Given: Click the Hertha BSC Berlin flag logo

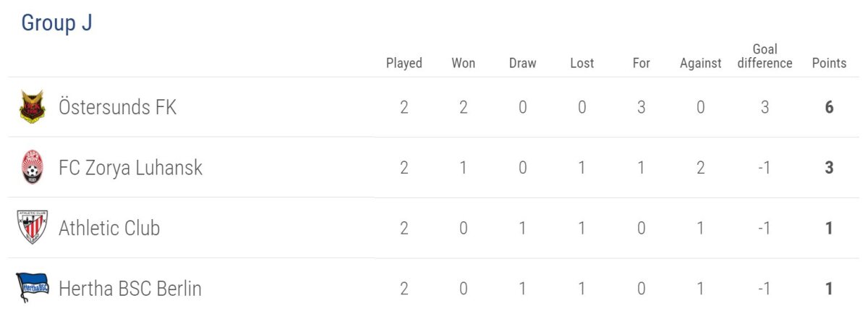Looking at the screenshot, I should pyautogui.click(x=32, y=288).
